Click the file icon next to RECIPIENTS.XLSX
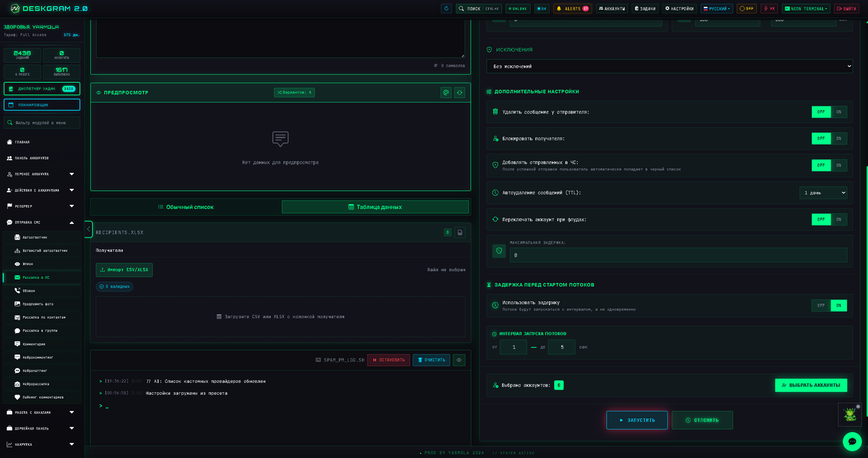Viewport: 868px width, 458px height. pos(460,232)
